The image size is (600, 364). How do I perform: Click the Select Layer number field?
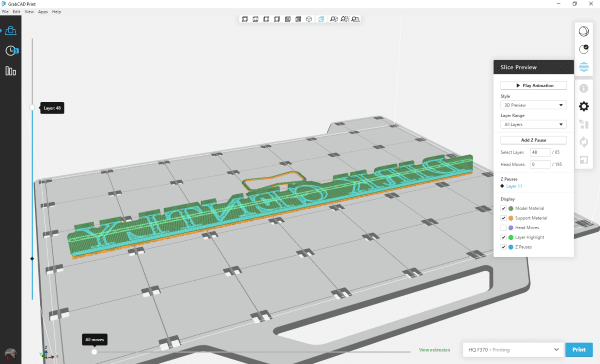pos(540,152)
